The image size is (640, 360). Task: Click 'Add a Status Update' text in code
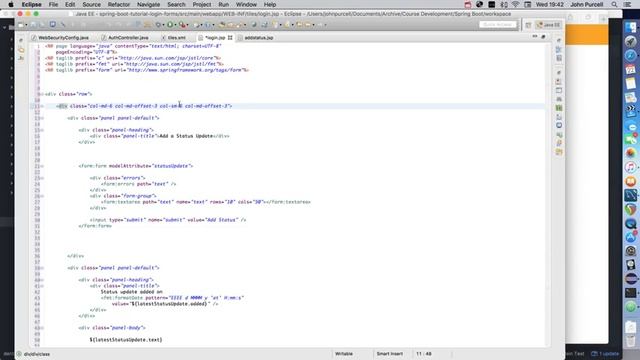coord(186,136)
